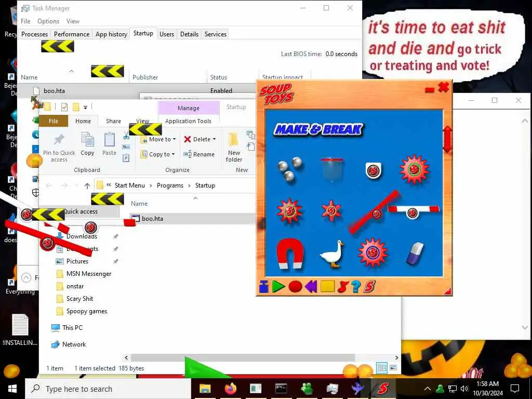Viewport: 532px width, 399px height.
Task: Select the magnet toy in Soup Toys
Action: pyautogui.click(x=289, y=254)
